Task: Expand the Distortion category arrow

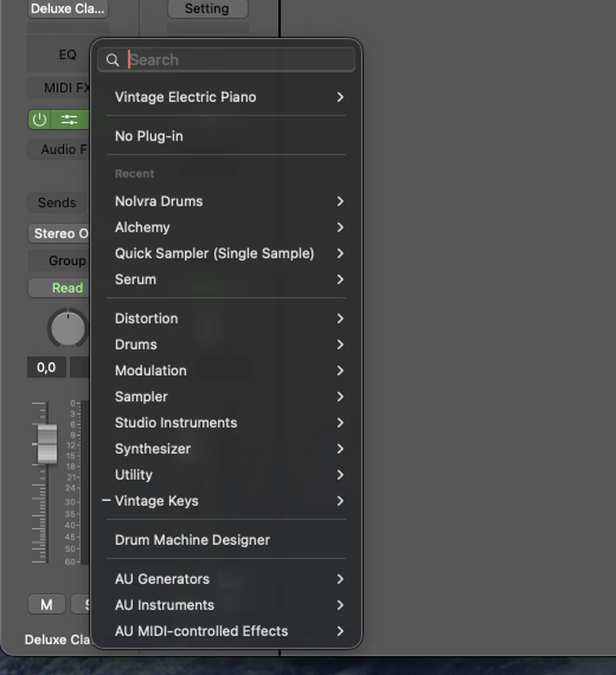Action: point(341,319)
